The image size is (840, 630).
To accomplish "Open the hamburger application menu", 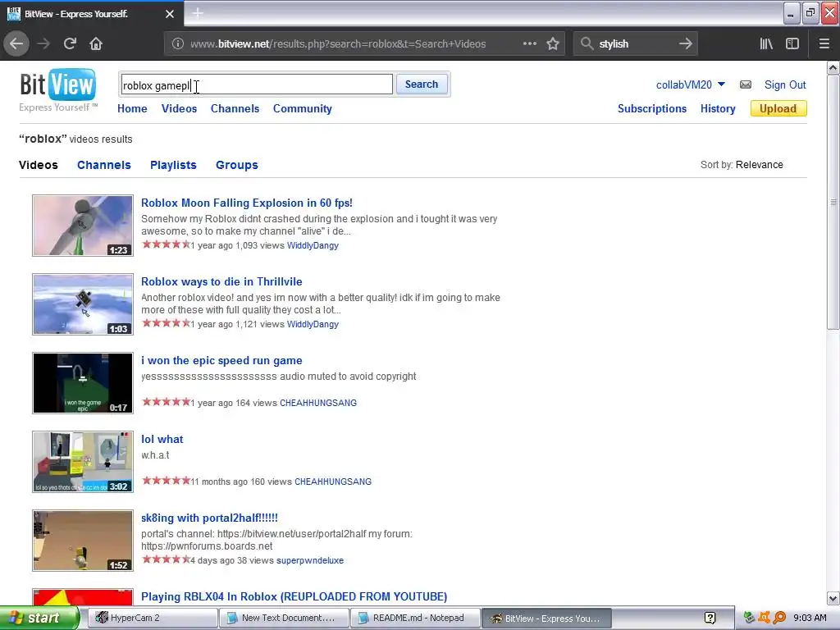I will point(824,44).
